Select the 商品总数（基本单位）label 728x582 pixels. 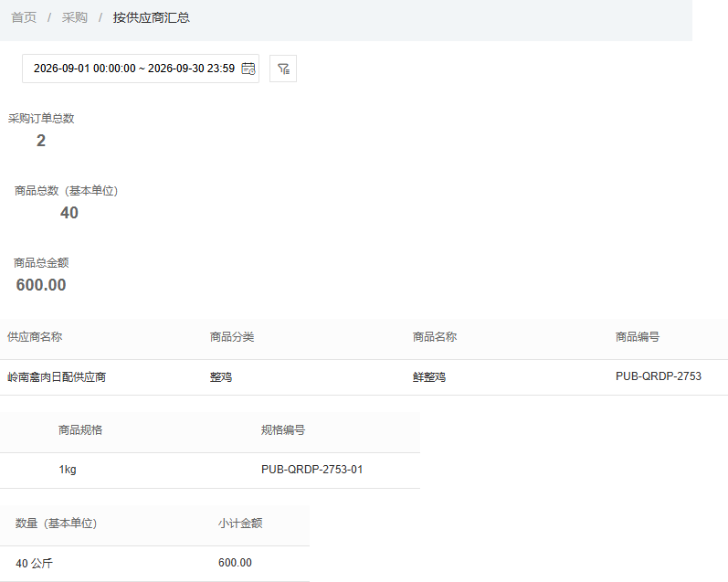click(x=66, y=191)
